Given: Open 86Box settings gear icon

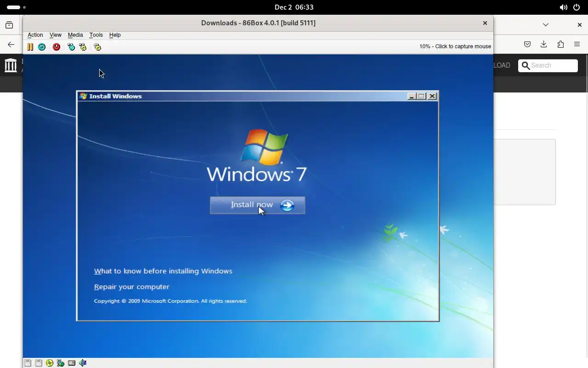Looking at the screenshot, I should (97, 47).
